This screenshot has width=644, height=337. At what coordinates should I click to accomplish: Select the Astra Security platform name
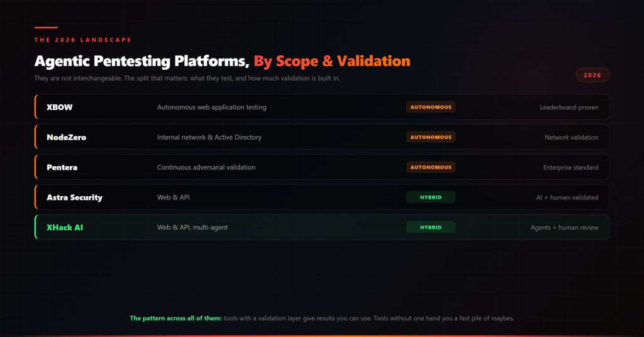74,197
